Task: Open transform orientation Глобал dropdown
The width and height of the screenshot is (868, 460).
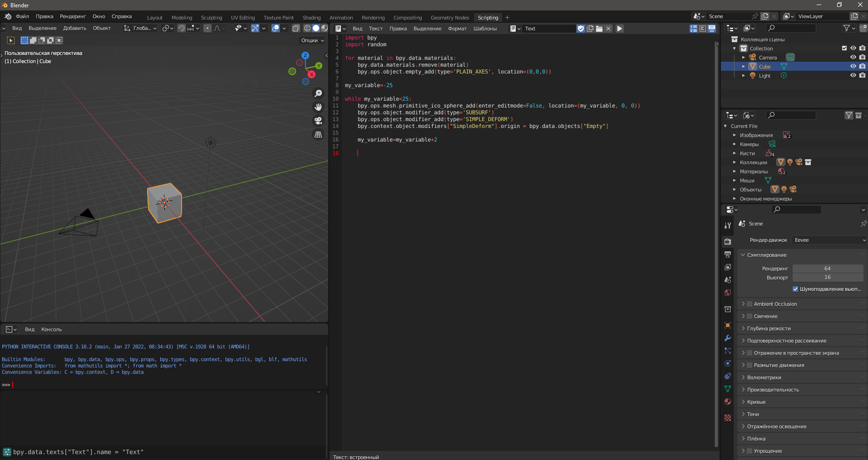Action: pos(140,28)
